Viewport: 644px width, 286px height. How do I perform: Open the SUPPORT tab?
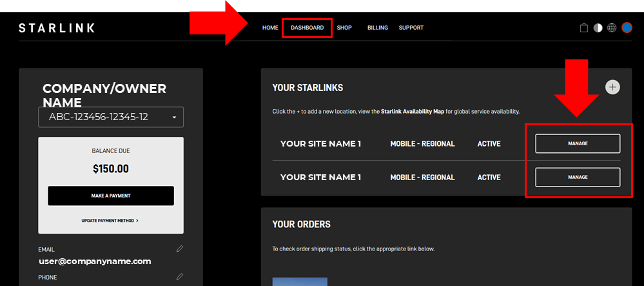coord(411,28)
